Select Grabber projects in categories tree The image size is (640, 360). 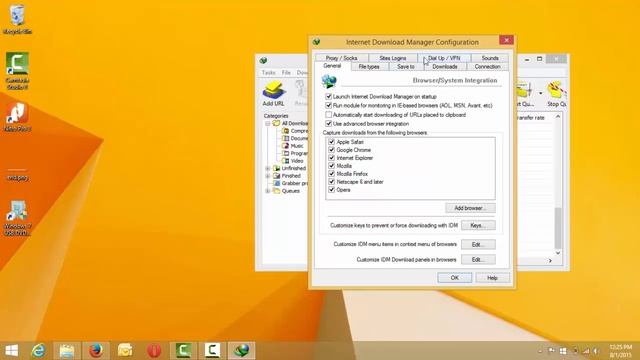[290, 183]
